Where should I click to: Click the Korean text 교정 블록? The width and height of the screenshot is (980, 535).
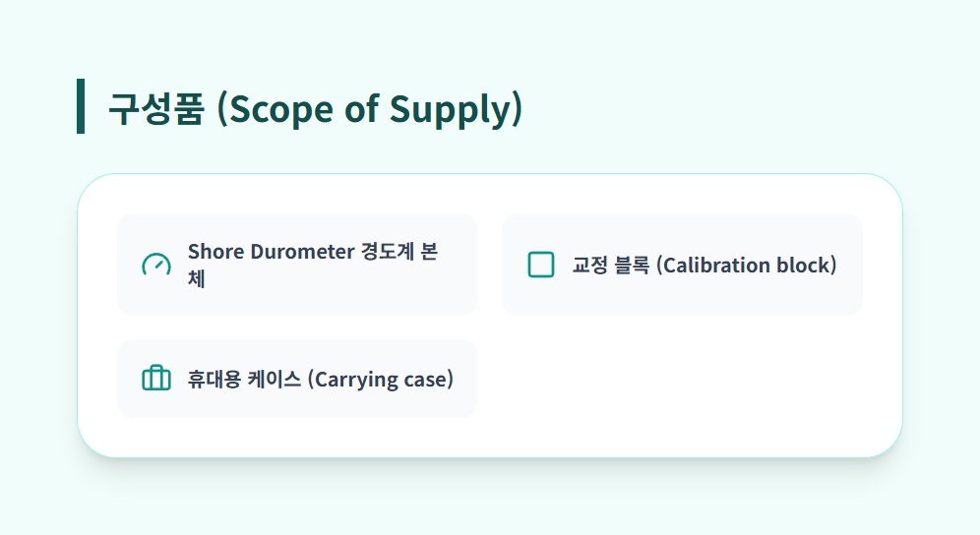pos(610,266)
